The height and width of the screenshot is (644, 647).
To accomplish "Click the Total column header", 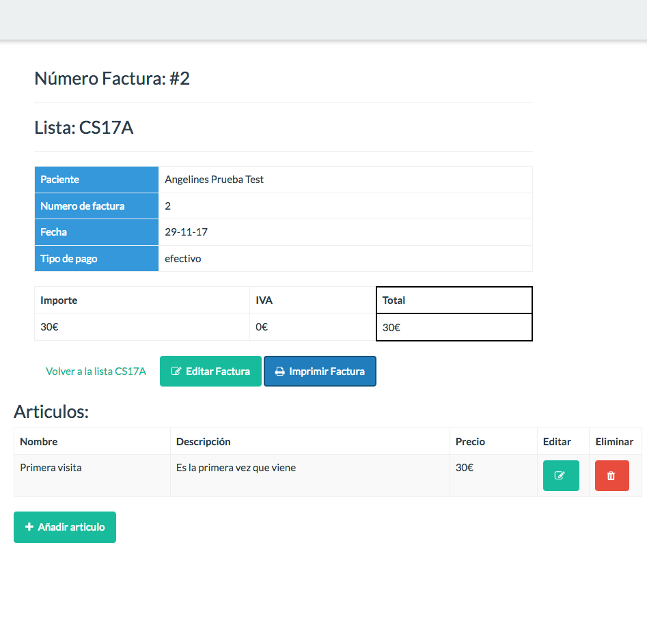I will [454, 300].
